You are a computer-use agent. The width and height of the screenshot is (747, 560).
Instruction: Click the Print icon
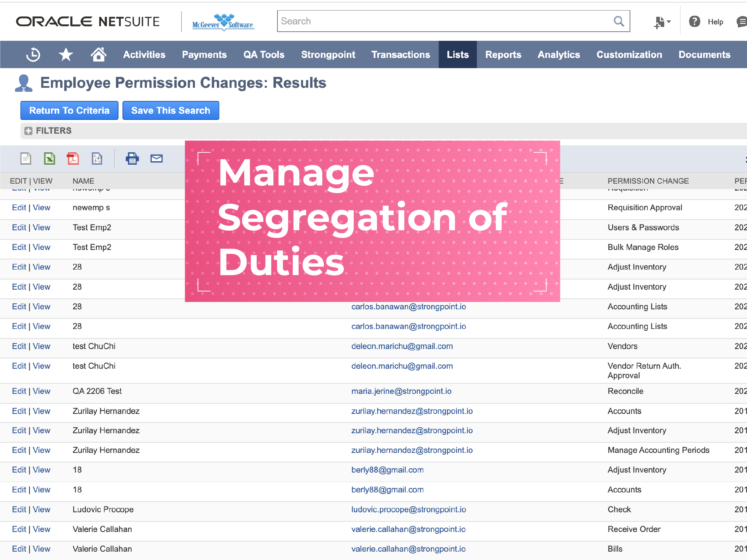pyautogui.click(x=132, y=158)
